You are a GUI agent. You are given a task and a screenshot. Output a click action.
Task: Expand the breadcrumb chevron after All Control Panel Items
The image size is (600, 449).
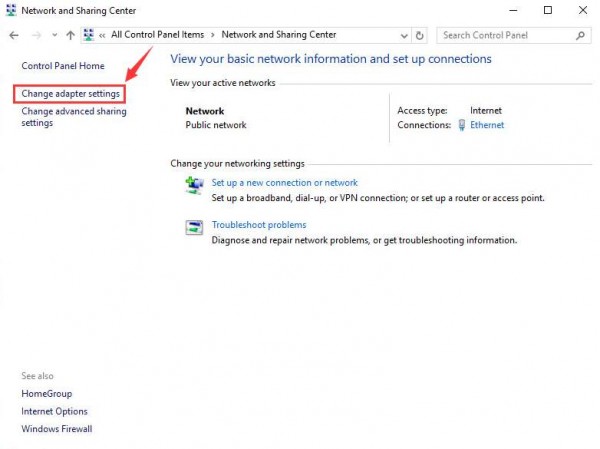click(213, 35)
